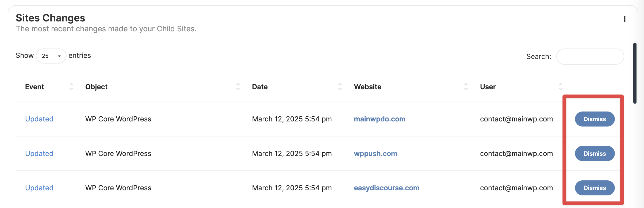The height and width of the screenshot is (208, 644).
Task: Click the Website column header label
Action: (367, 87)
